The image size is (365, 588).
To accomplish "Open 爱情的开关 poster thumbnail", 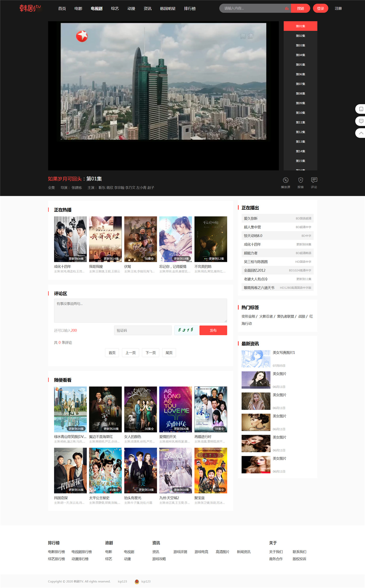I will coord(176,409).
